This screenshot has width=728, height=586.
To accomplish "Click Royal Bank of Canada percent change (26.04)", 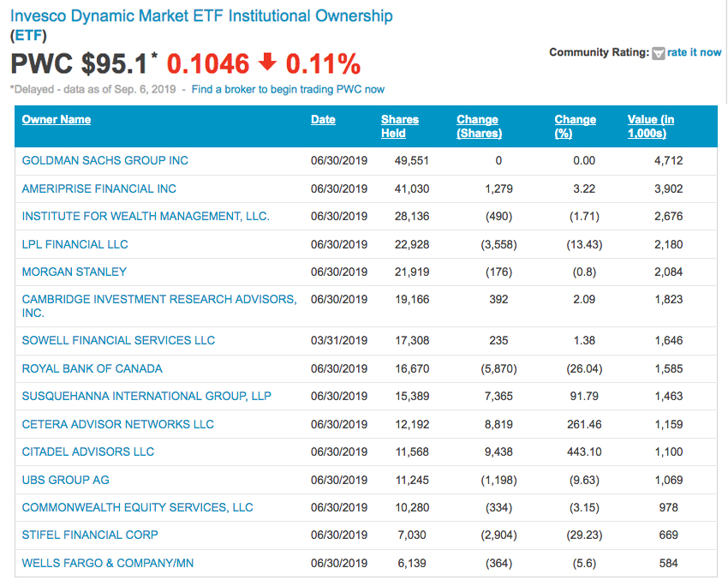I will coord(584,368).
